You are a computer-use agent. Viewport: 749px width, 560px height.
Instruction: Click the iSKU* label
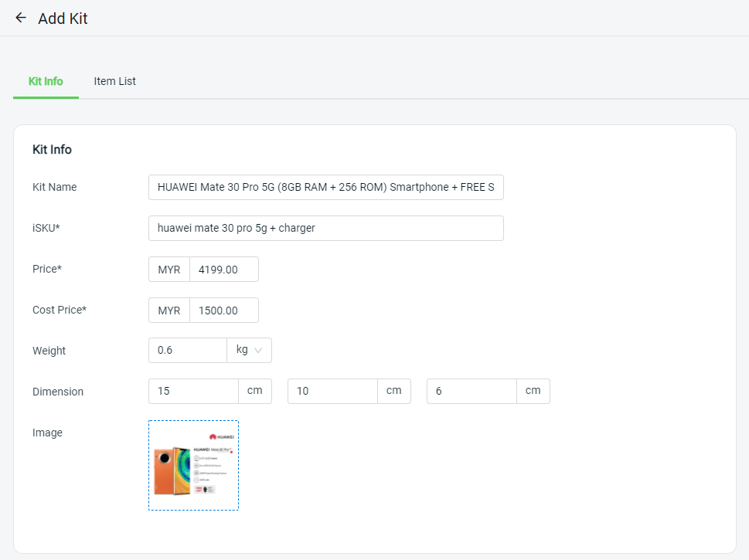tap(46, 228)
